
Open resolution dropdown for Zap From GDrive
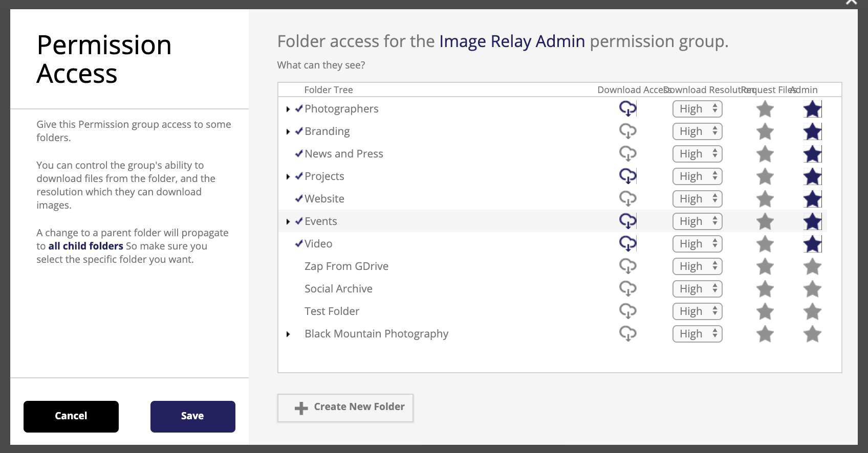698,266
